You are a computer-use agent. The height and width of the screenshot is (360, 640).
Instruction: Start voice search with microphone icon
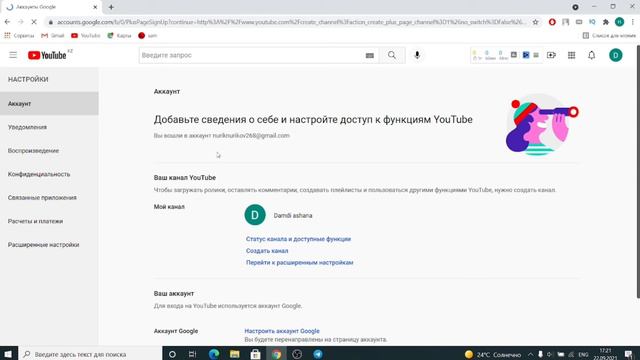[417, 55]
